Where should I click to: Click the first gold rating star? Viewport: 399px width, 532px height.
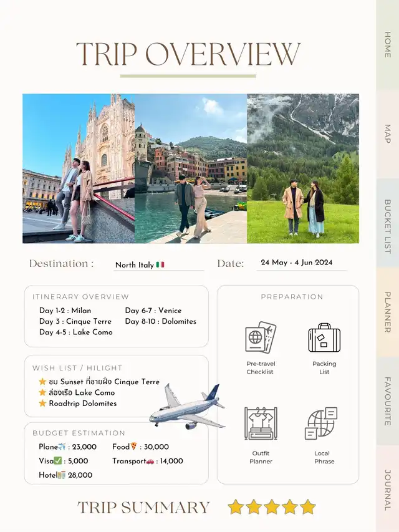pyautogui.click(x=235, y=506)
